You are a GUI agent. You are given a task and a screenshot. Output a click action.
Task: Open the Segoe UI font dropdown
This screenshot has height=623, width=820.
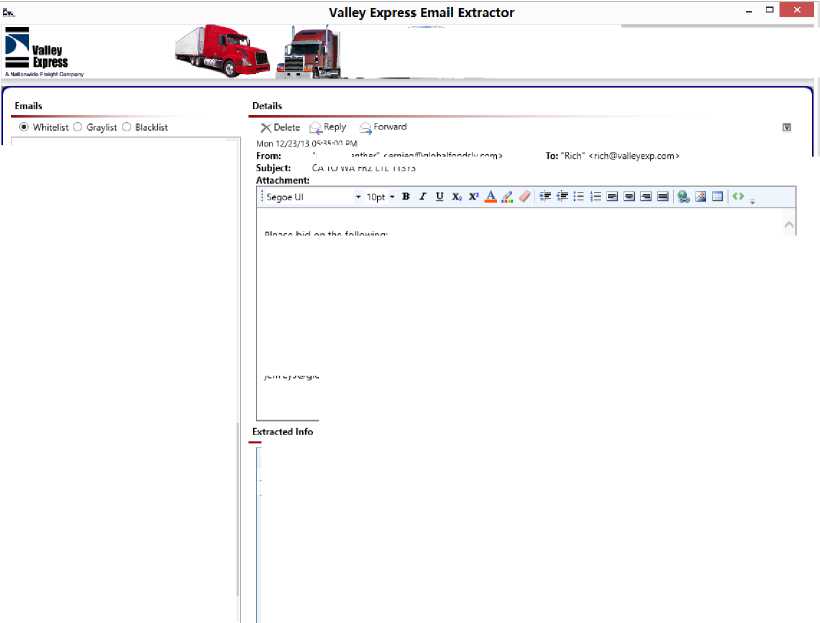pyautogui.click(x=358, y=197)
